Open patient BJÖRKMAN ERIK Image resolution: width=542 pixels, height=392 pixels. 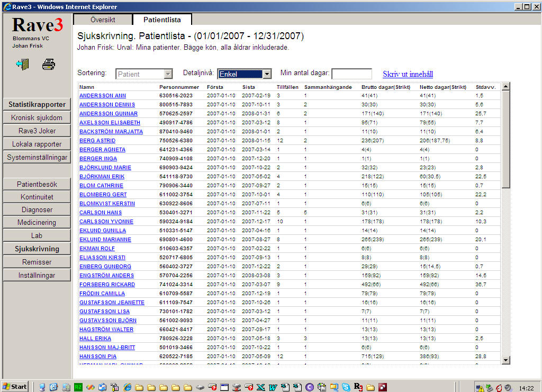102,177
